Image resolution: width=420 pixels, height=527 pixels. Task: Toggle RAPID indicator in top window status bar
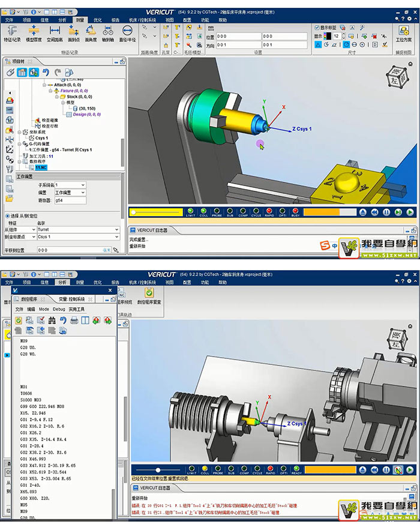pyautogui.click(x=269, y=212)
